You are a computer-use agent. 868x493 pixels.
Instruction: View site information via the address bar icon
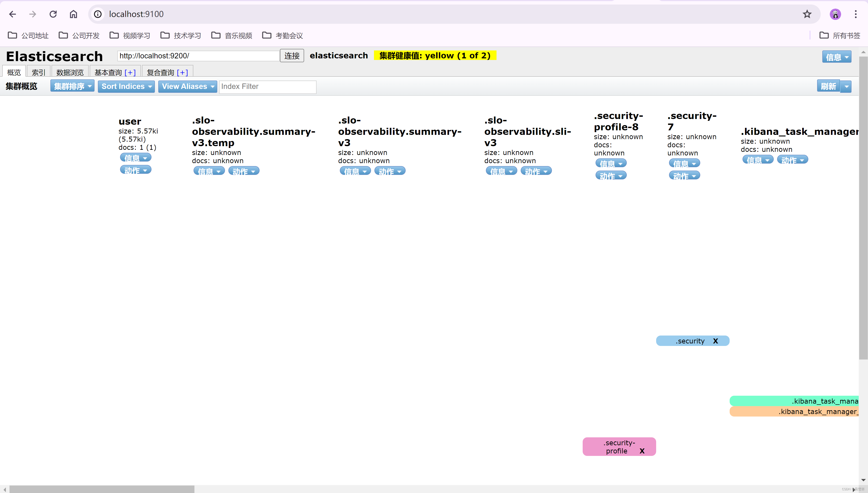click(97, 14)
